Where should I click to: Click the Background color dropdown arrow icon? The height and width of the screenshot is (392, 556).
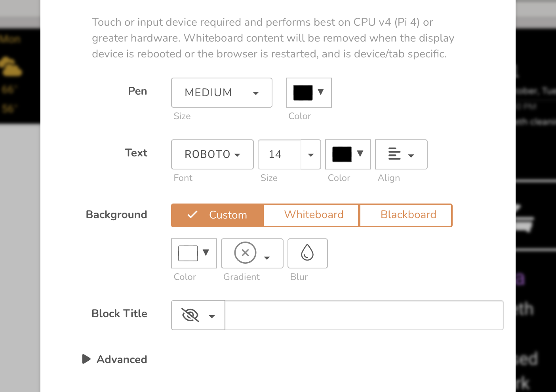pos(206,253)
